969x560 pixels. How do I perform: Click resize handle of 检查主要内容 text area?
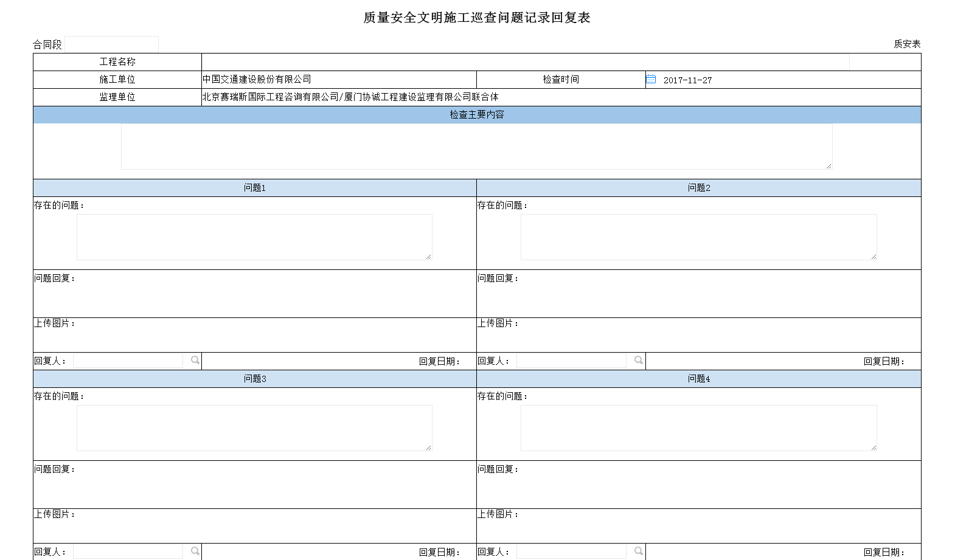click(828, 166)
